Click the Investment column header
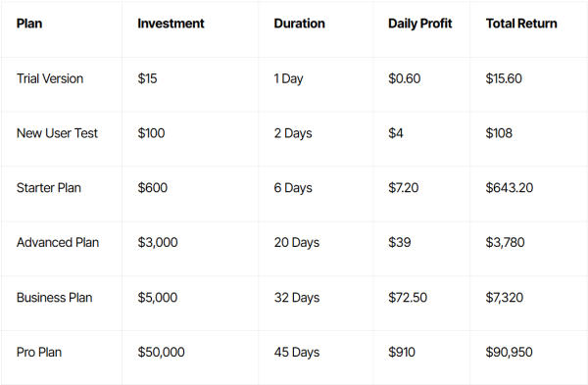 tap(171, 24)
